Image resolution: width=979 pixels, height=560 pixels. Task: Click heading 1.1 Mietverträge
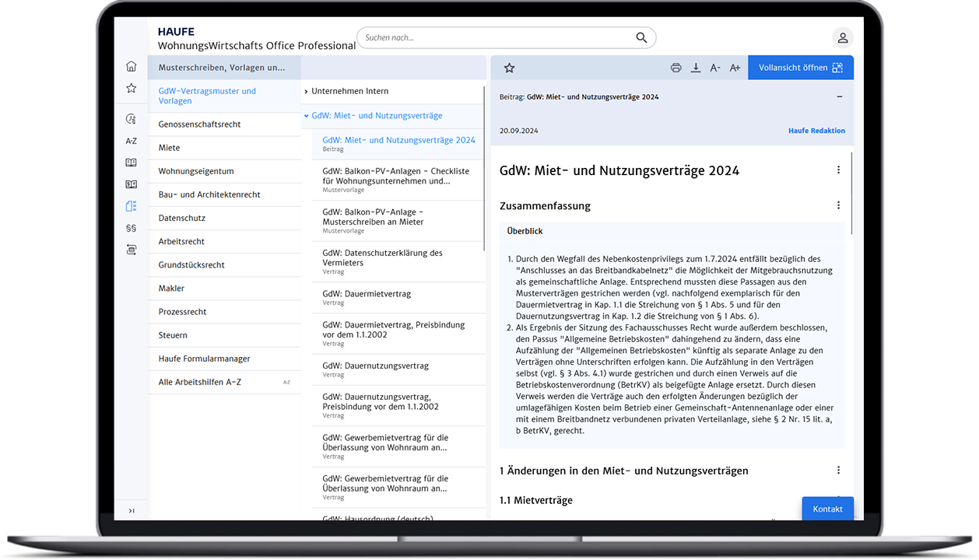point(535,500)
